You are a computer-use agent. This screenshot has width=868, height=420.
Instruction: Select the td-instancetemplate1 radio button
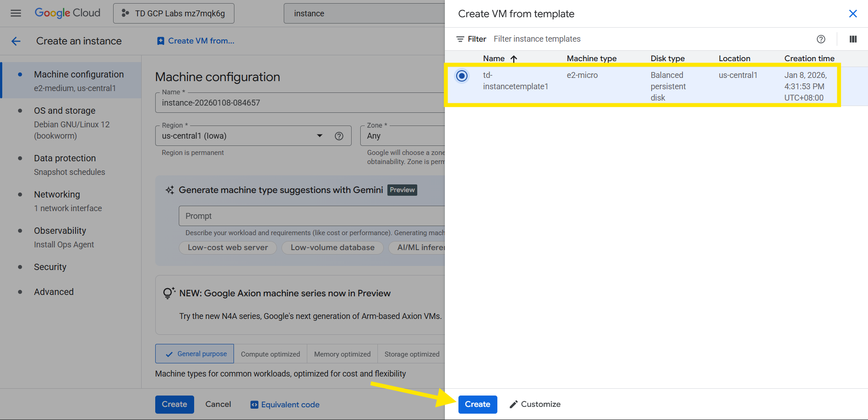click(462, 76)
